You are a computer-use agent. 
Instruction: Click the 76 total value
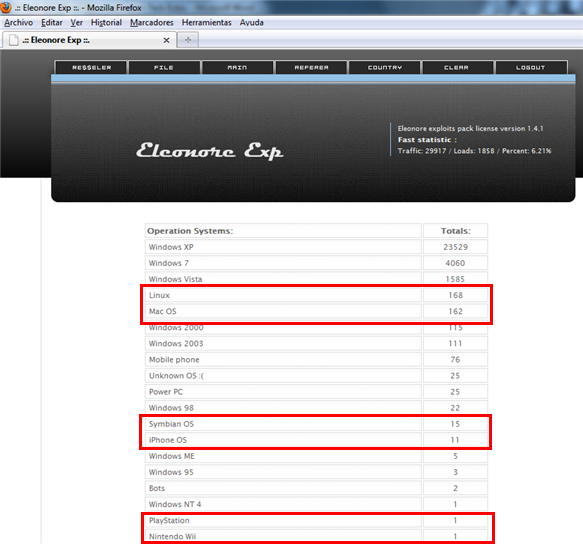click(x=455, y=360)
